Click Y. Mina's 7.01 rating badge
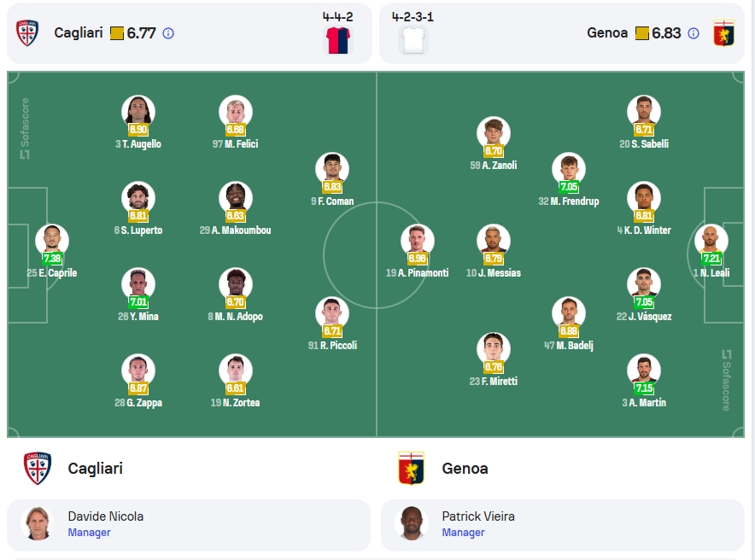The image size is (755, 560). pos(138,302)
